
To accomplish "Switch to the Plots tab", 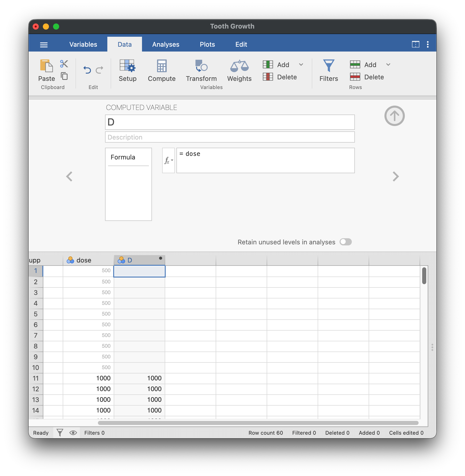I will tap(207, 44).
